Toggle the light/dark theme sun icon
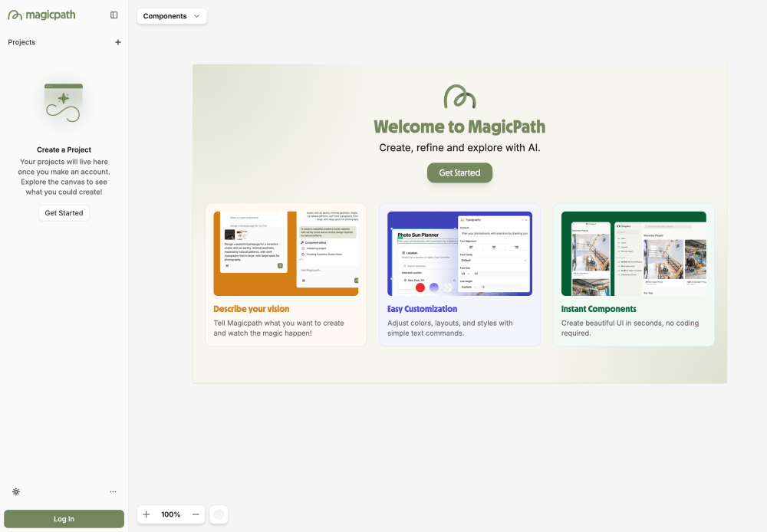The width and height of the screenshot is (767, 532). click(16, 492)
